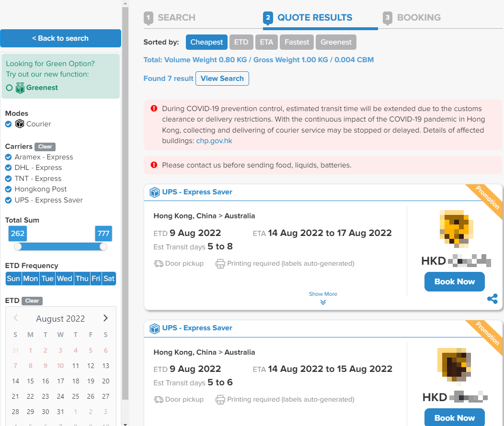Image resolution: width=504 pixels, height=426 pixels.
Task: Toggle the Tue ETD frequency
Action: 47,279
